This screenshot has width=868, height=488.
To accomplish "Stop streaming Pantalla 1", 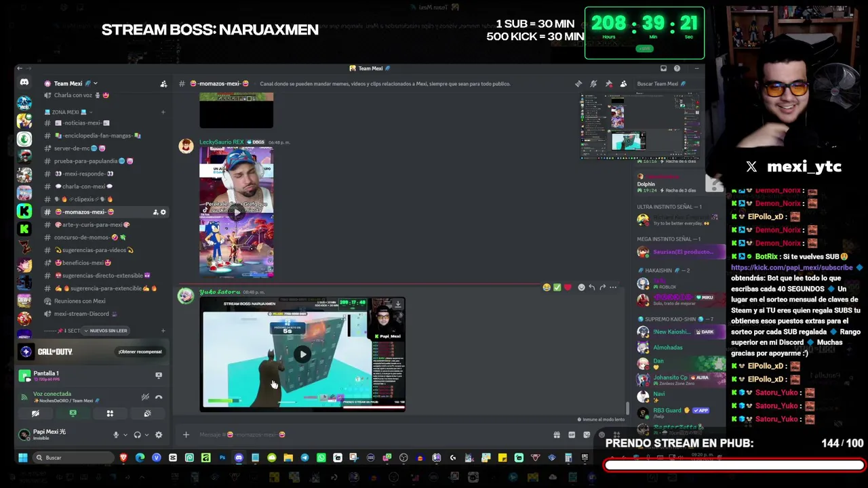I will coord(159,375).
